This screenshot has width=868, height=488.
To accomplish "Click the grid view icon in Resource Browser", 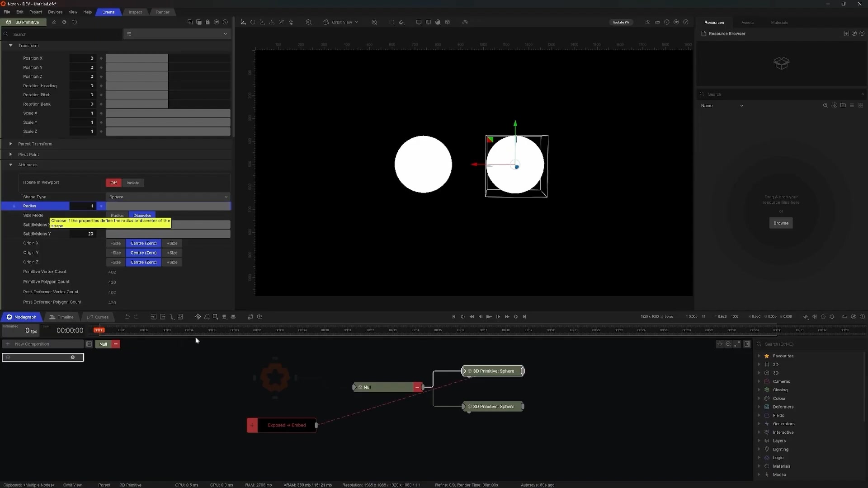I will [861, 106].
